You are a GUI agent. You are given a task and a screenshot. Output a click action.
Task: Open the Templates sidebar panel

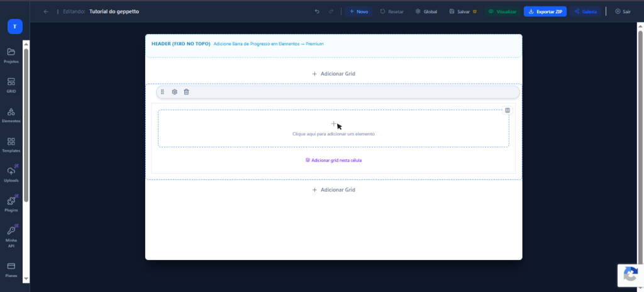(11, 145)
